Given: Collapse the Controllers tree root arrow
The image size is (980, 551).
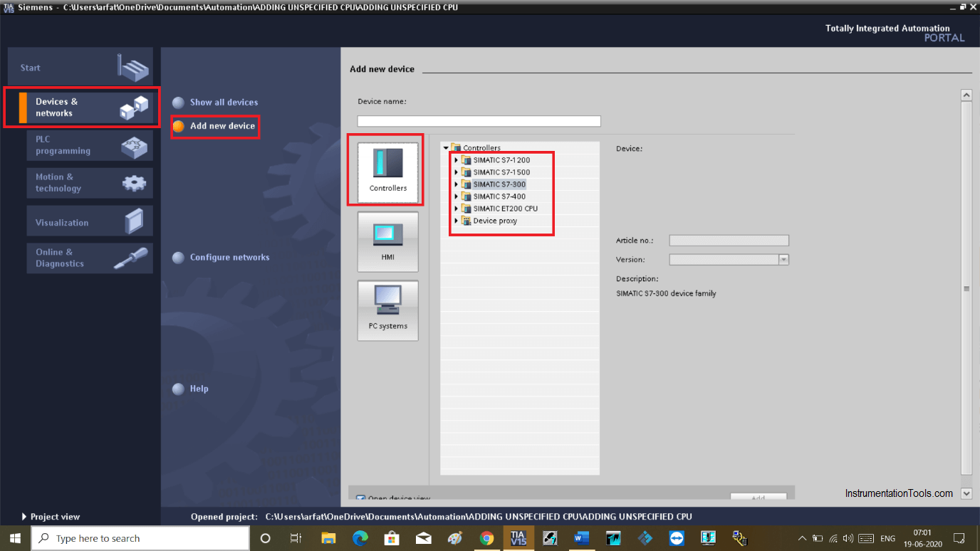Looking at the screenshot, I should coord(446,148).
